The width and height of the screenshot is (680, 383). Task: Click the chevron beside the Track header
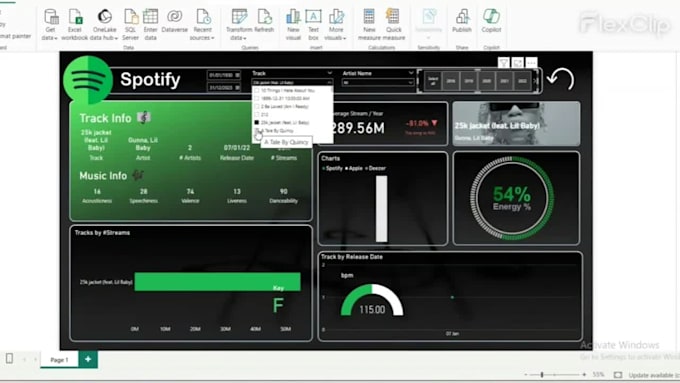330,73
